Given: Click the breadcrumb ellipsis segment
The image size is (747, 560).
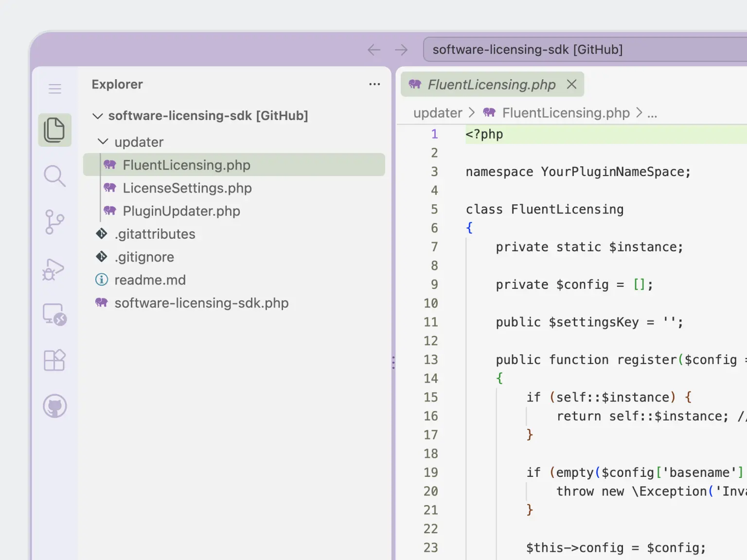Looking at the screenshot, I should click(x=652, y=114).
